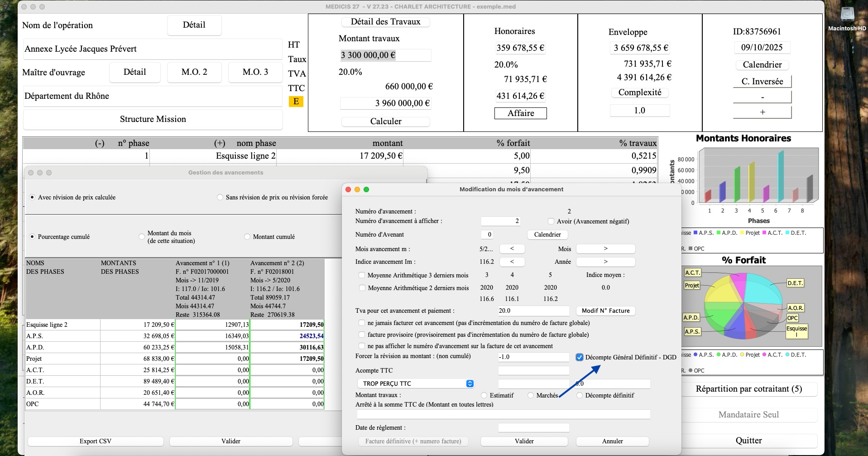The width and height of the screenshot is (868, 456).
Task: Click Quitter button
Action: [x=748, y=441]
